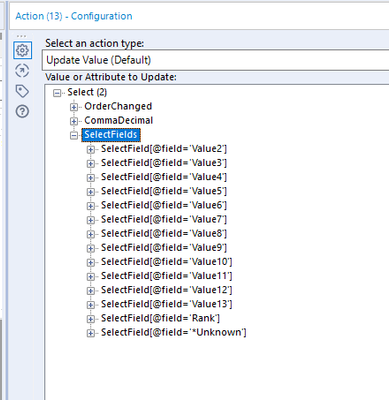Select SelectField[@field='Value5'] item
This screenshot has width=389, height=400.
pos(164,191)
